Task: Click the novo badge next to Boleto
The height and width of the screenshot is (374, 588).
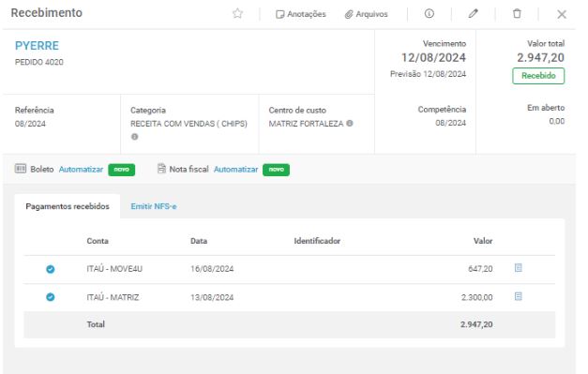Action: pos(121,170)
